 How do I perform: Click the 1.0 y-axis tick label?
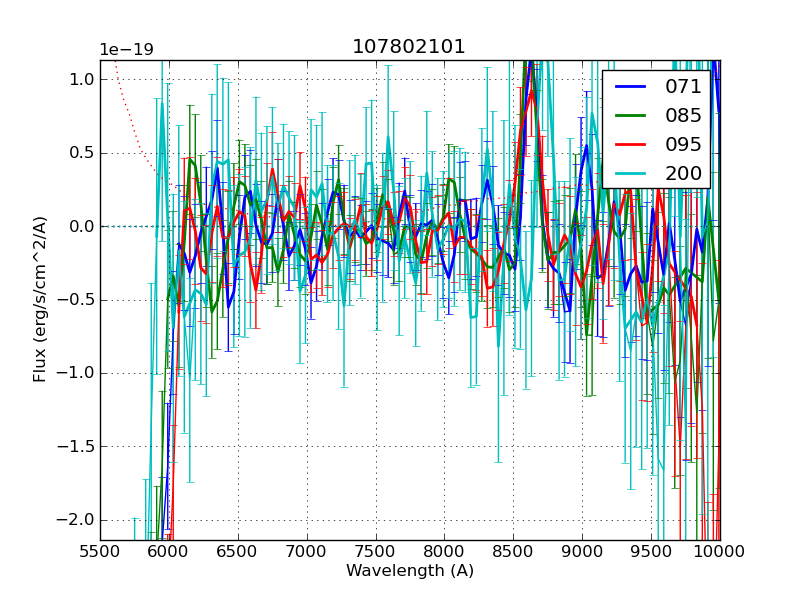82,80
